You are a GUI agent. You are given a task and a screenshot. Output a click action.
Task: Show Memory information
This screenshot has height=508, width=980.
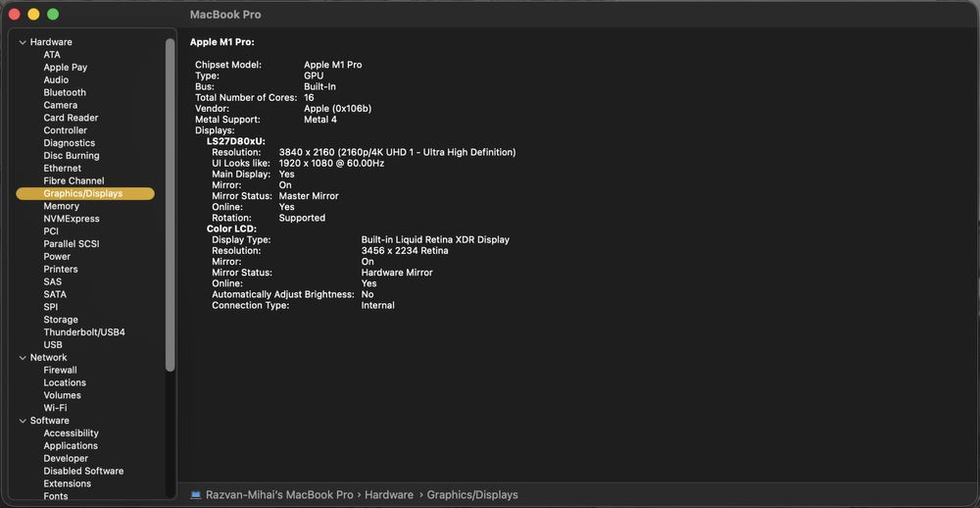(x=61, y=207)
